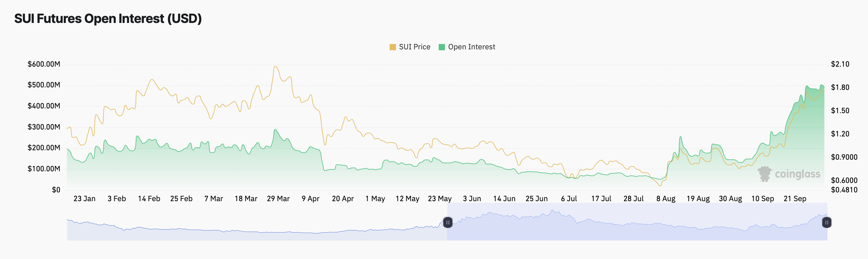
Task: Click the $2.10 price axis label
Action: [840, 64]
